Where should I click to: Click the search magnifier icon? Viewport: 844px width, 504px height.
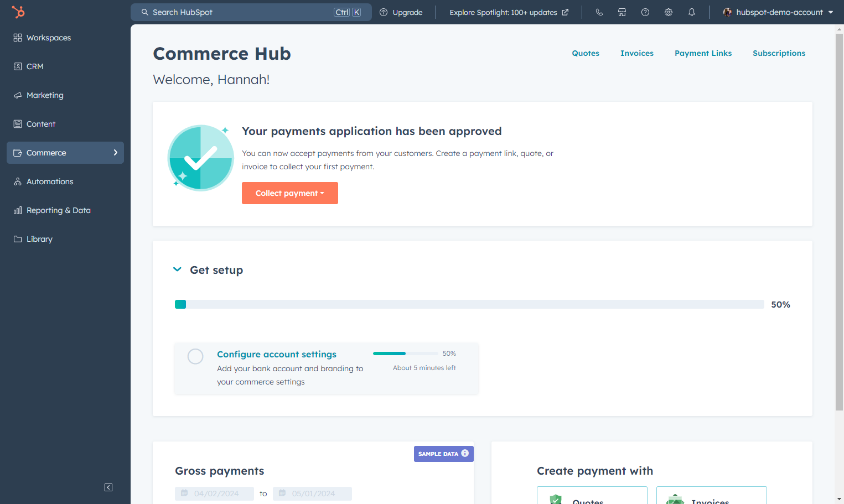coord(145,12)
